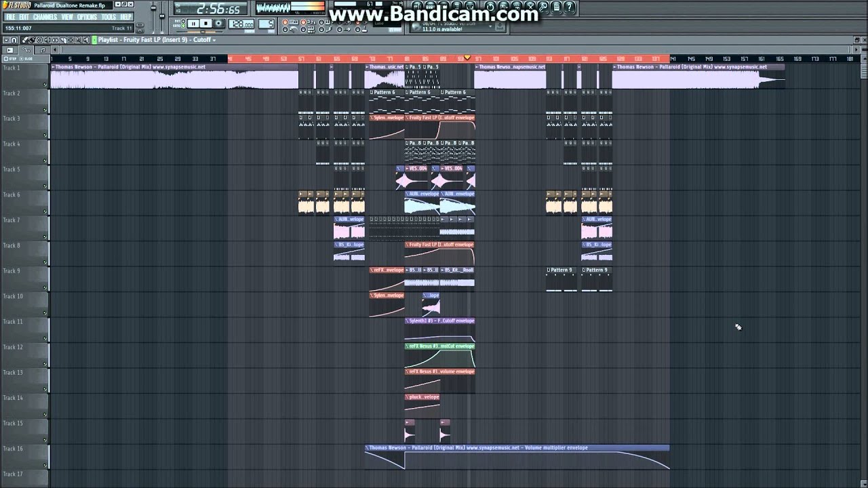Click the document icon beside the question mark

point(556,7)
